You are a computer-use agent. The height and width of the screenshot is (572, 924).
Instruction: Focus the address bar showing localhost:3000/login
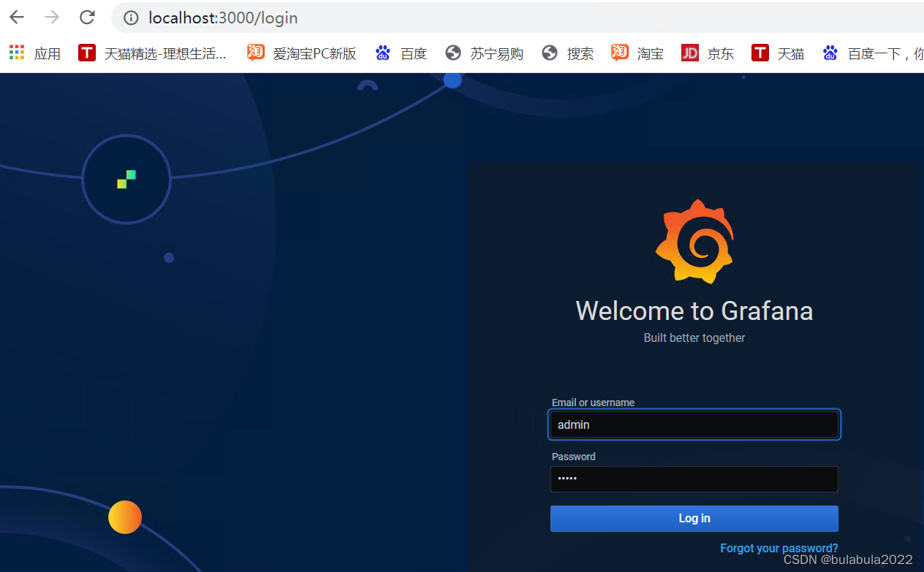tap(518, 18)
